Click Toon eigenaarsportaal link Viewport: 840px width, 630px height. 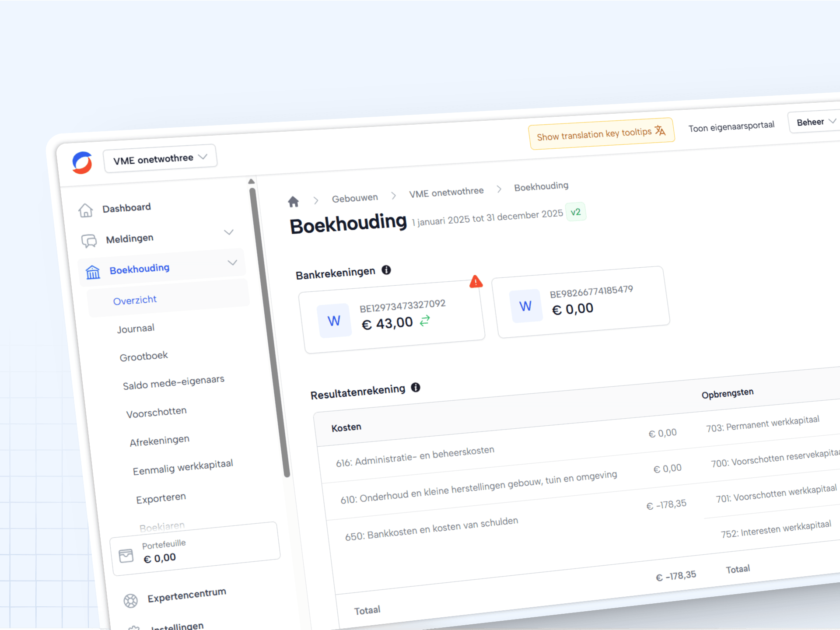(x=731, y=127)
